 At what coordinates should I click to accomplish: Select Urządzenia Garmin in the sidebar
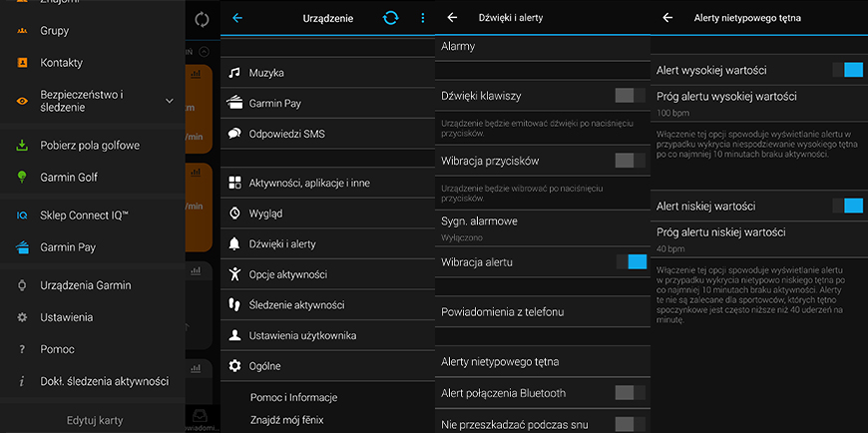(x=93, y=285)
